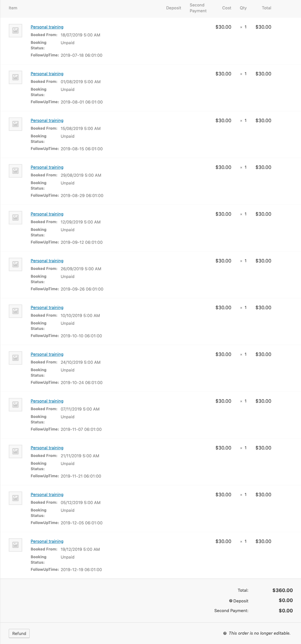This screenshot has height=644, width=301.
Task: Click thumbnail icon of 26/09/2019 booking
Action: (x=15, y=264)
